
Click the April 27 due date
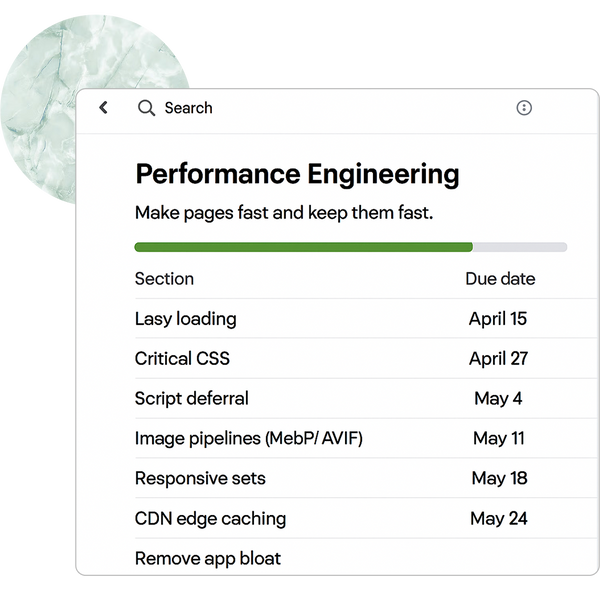[498, 358]
